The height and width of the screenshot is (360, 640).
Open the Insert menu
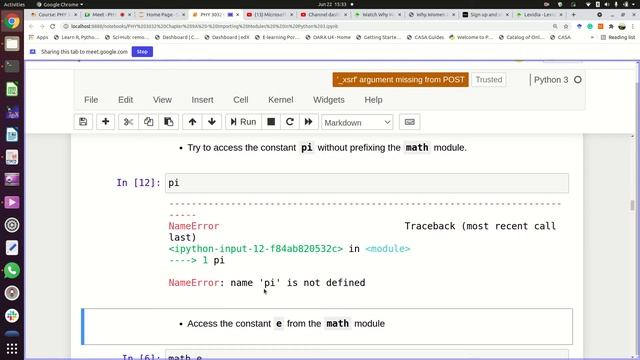coord(202,100)
